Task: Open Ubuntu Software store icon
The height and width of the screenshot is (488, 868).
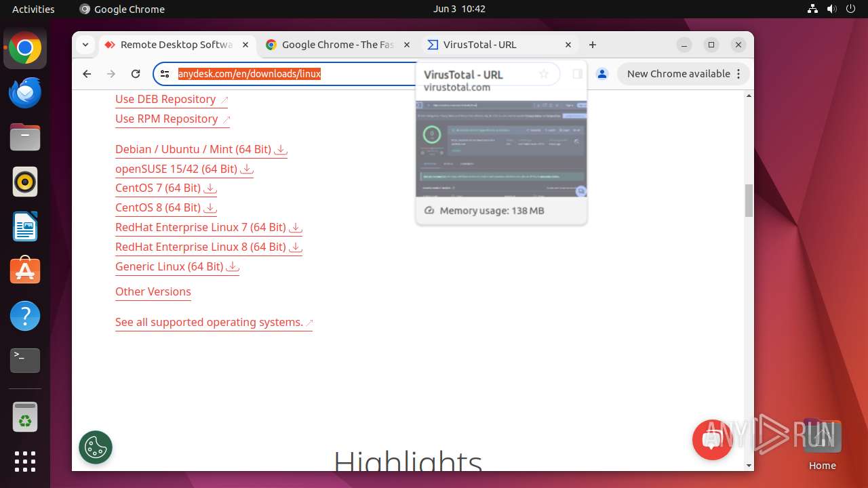Action: point(25,271)
